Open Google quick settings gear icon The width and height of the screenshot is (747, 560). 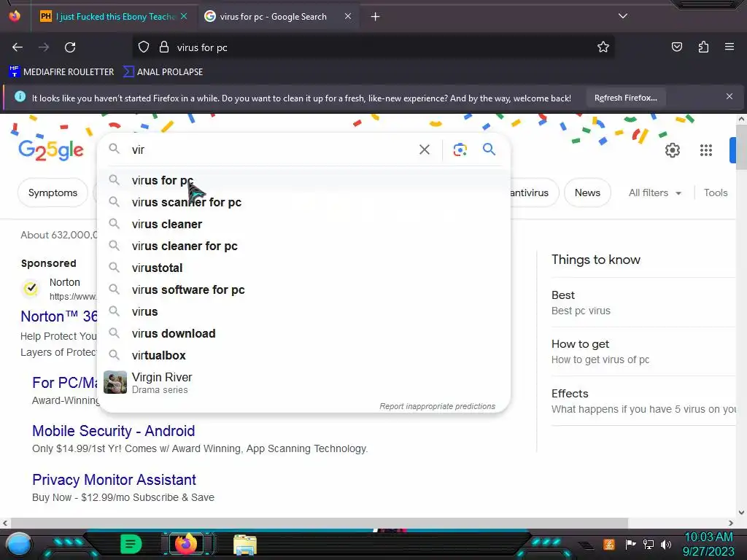(x=672, y=150)
